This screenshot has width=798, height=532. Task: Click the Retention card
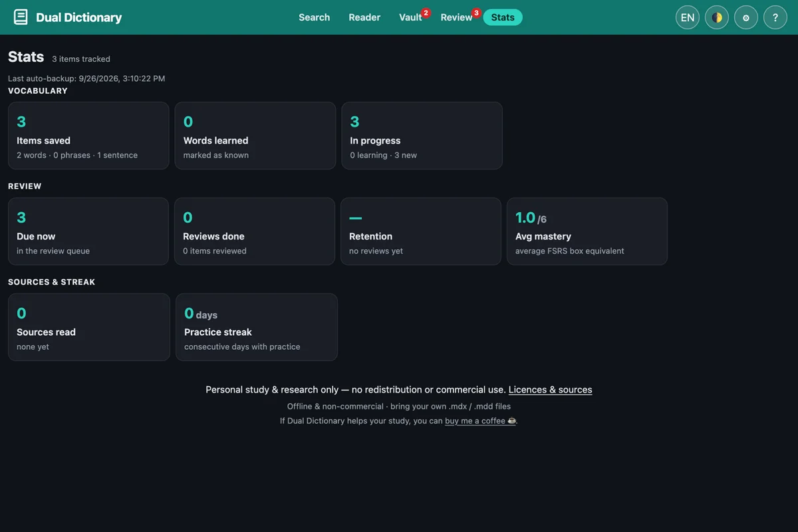point(421,231)
